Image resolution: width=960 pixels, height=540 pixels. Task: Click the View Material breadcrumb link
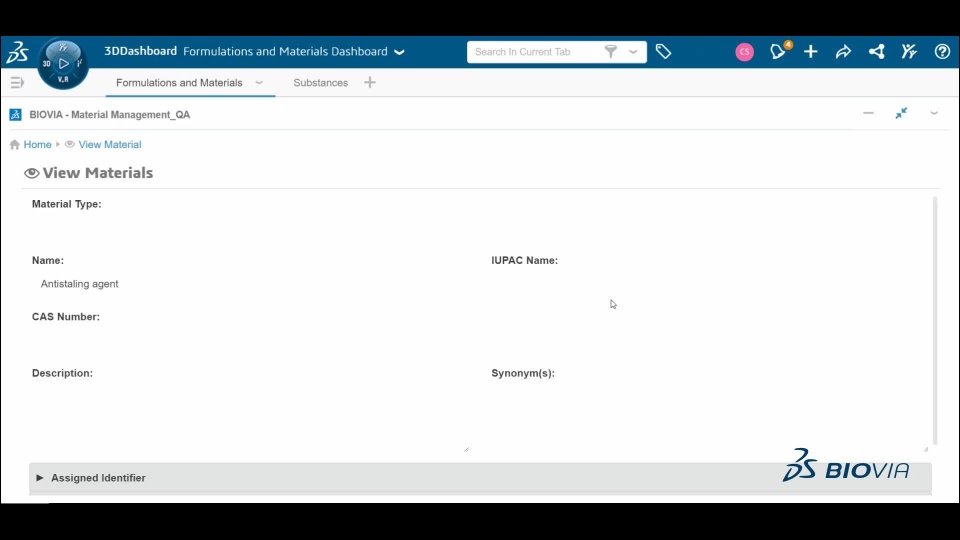[110, 144]
